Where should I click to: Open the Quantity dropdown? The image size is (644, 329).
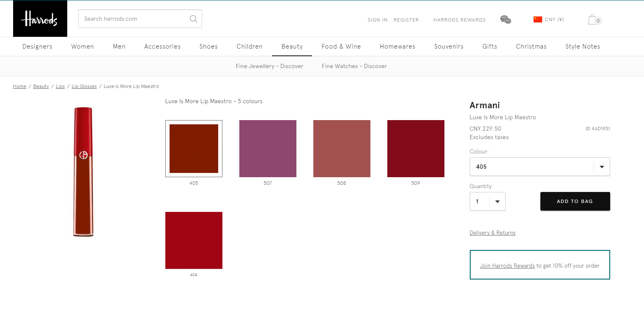[x=488, y=201]
